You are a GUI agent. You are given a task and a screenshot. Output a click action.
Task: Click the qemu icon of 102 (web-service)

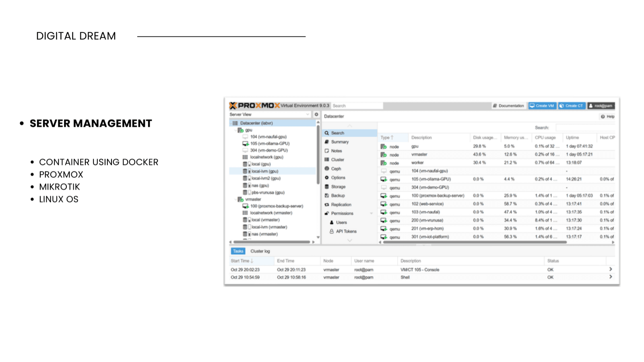[384, 204]
